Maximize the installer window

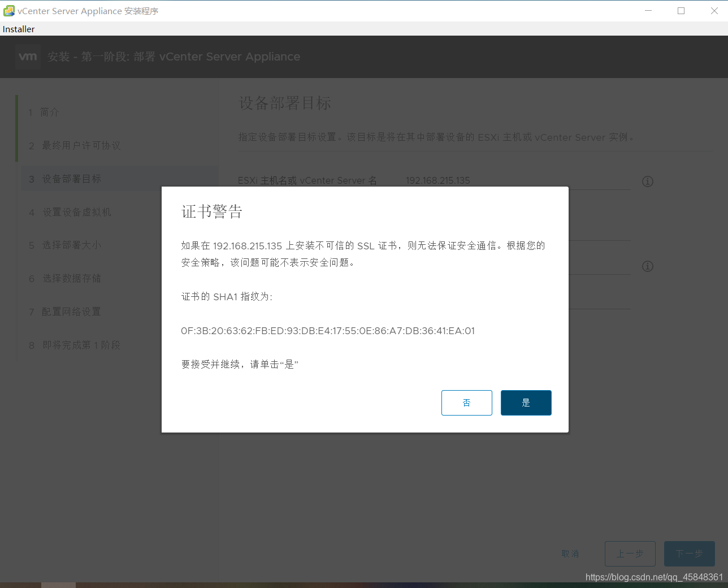tap(681, 11)
